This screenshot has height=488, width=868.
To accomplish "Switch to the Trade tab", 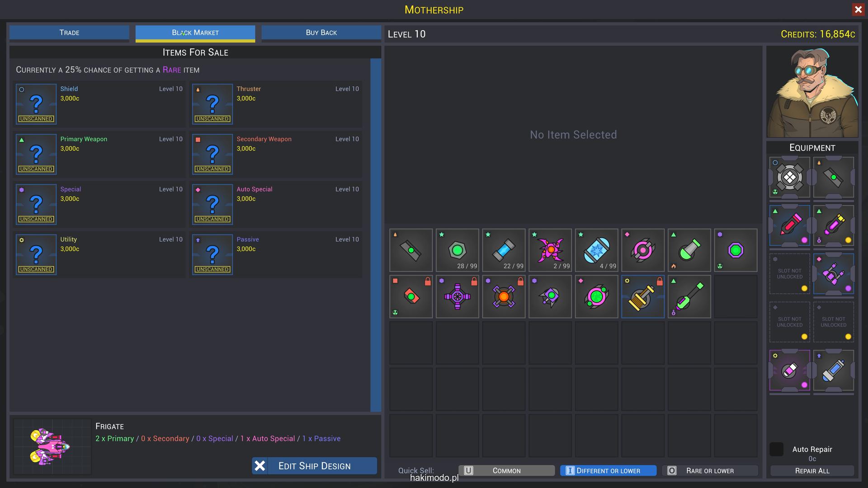I will pos(69,33).
